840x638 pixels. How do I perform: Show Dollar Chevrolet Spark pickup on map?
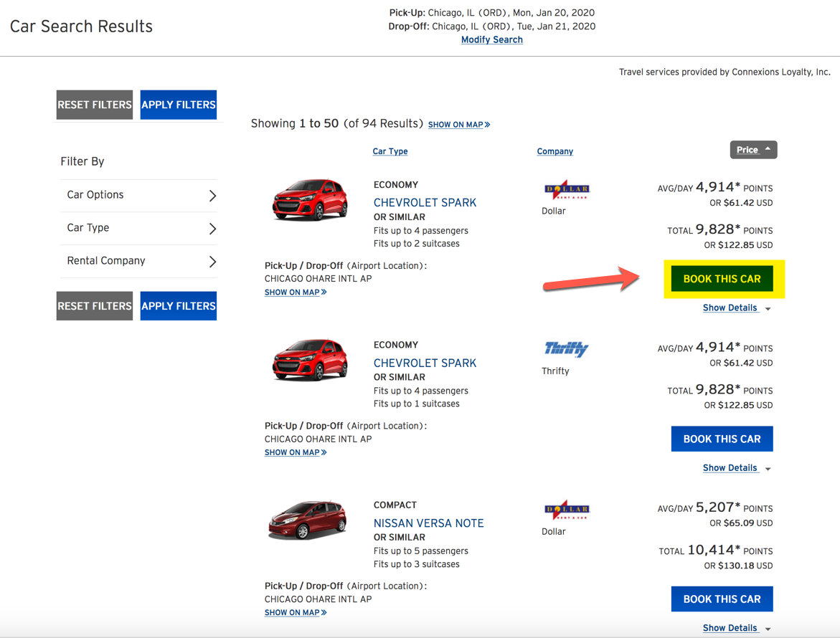[296, 292]
